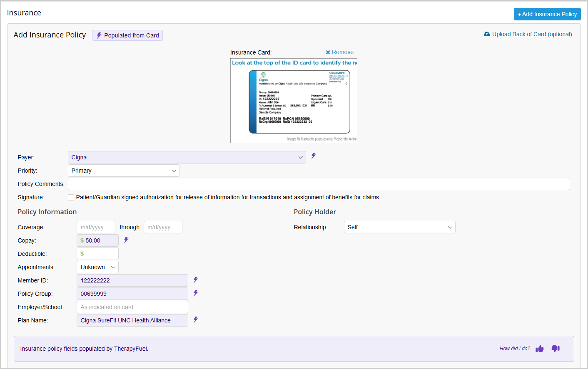Click the Coverage start date field
Image resolution: width=588 pixels, height=369 pixels.
point(96,227)
